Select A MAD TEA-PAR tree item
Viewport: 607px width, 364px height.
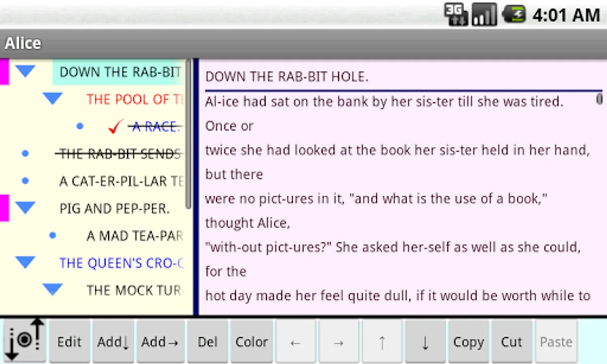click(135, 236)
